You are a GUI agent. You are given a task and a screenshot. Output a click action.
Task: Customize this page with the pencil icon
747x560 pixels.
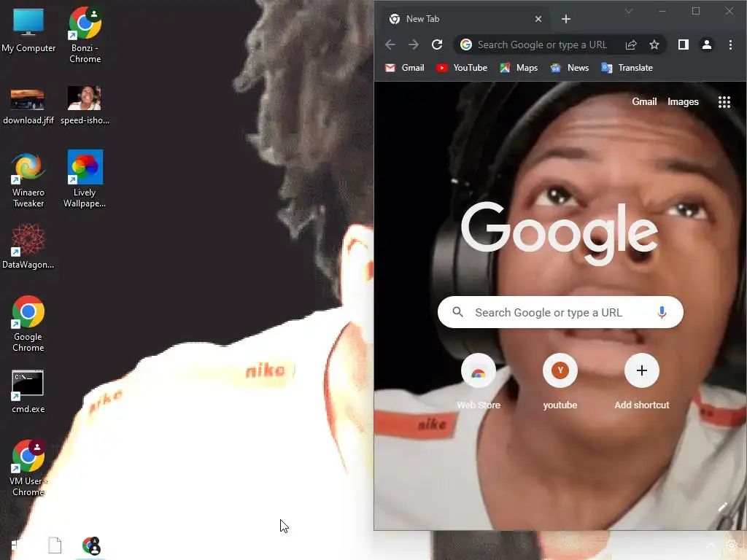coord(723,507)
